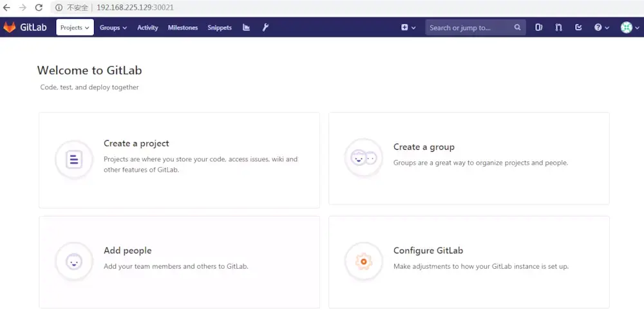Go to Activity page

click(x=147, y=28)
